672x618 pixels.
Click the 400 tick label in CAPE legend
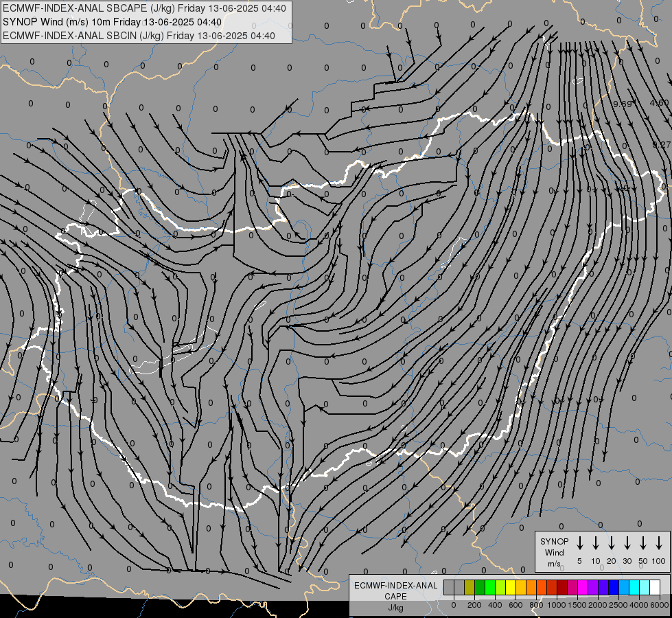click(x=495, y=605)
